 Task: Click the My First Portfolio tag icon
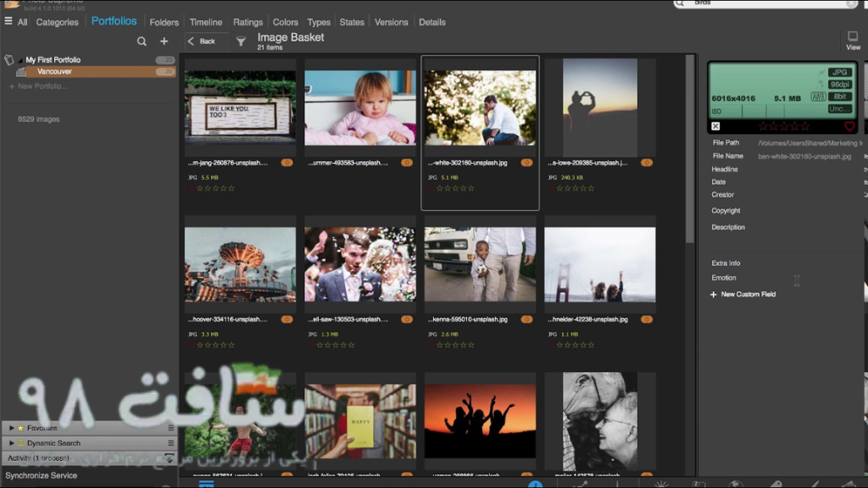coord(8,60)
